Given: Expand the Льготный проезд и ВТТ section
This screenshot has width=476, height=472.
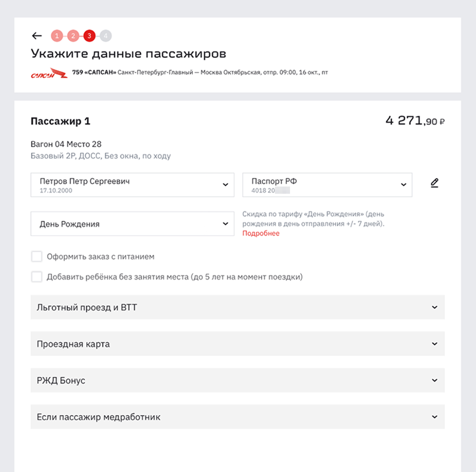Looking at the screenshot, I should click(x=238, y=307).
